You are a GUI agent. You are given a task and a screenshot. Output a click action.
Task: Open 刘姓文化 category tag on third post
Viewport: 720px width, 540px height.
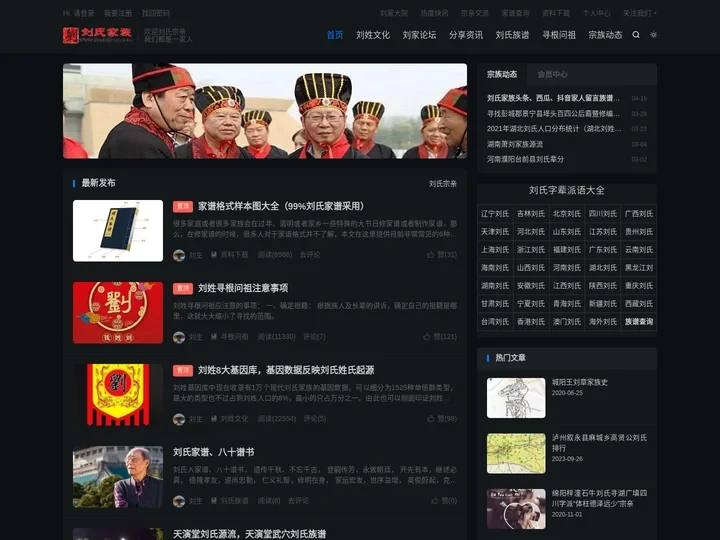[x=230, y=419]
